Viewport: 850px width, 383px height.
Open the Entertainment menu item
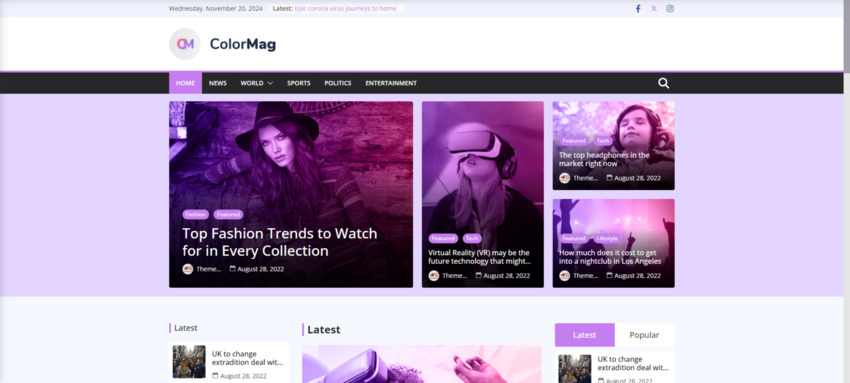click(x=391, y=83)
